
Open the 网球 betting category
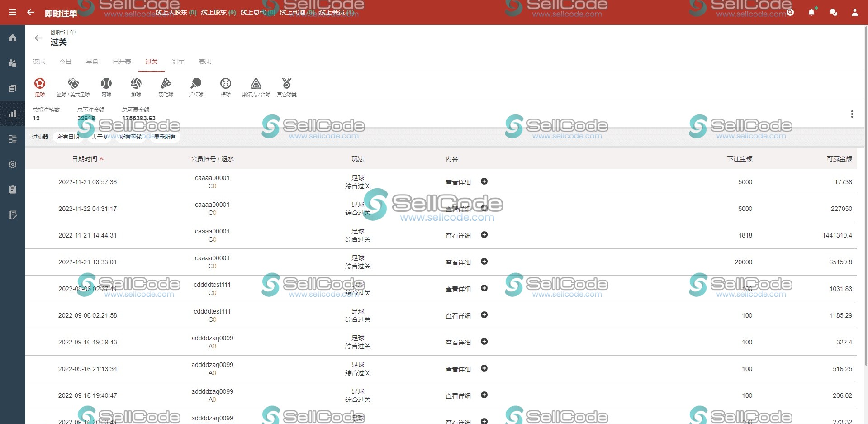pyautogui.click(x=106, y=86)
